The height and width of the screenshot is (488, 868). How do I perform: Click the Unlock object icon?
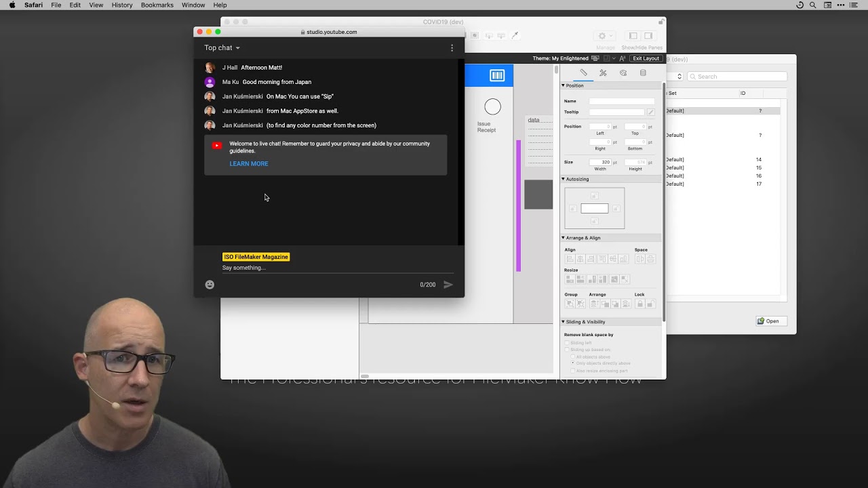(x=650, y=304)
